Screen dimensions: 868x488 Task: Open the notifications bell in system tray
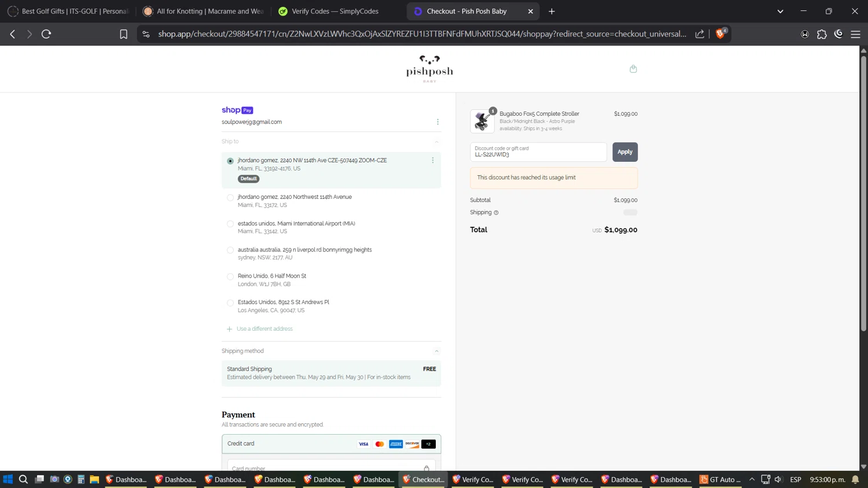click(855, 479)
